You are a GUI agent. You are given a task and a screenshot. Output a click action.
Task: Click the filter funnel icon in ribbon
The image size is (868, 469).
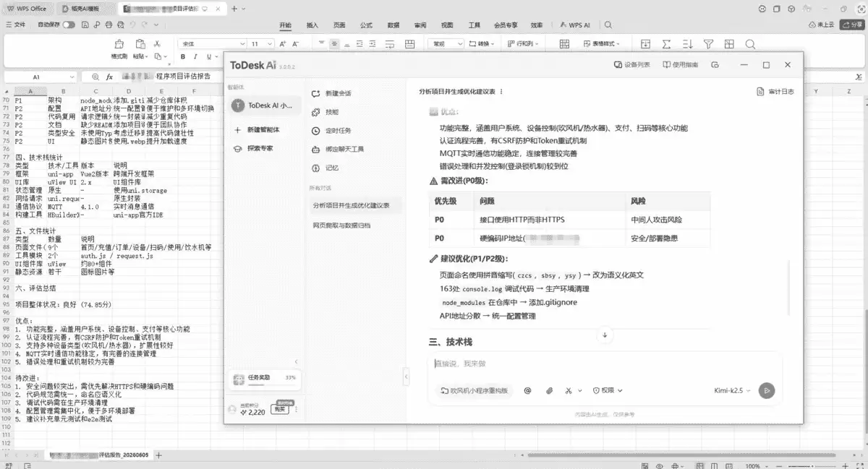pyautogui.click(x=710, y=45)
